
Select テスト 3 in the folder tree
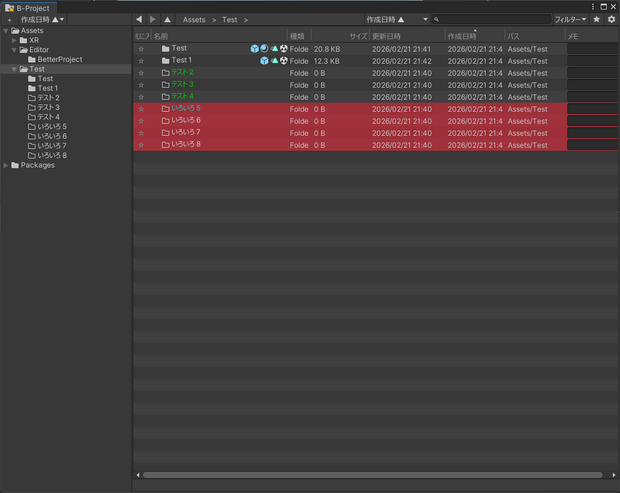[49, 108]
